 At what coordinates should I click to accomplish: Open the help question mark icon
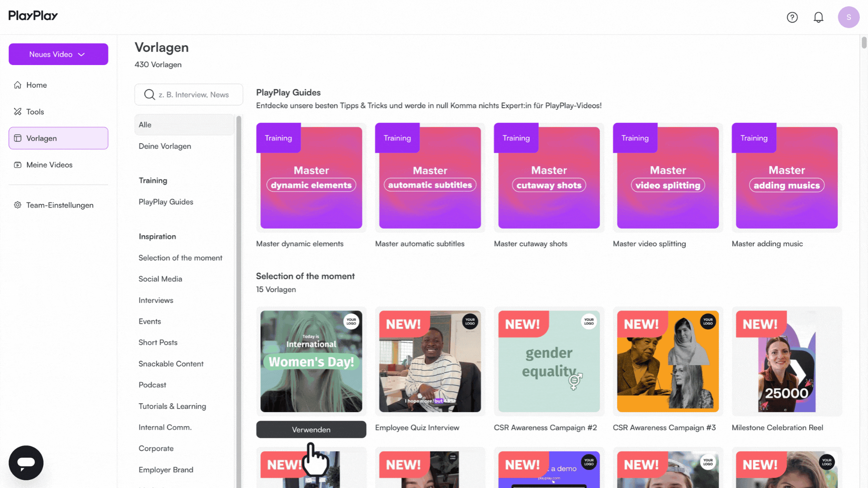(792, 17)
